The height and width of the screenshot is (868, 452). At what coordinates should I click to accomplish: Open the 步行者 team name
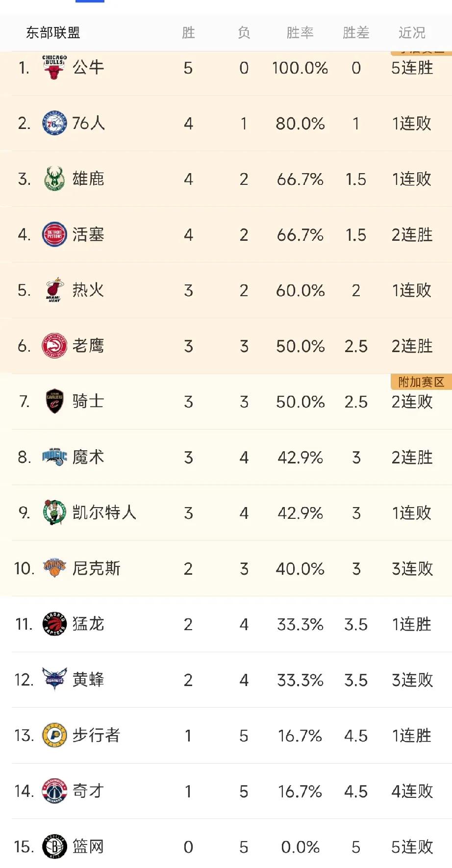tap(96, 735)
